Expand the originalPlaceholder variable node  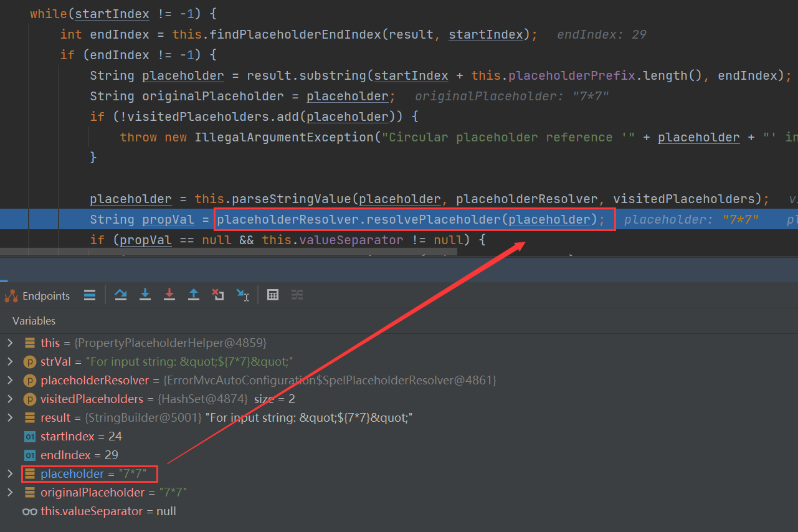point(9,492)
